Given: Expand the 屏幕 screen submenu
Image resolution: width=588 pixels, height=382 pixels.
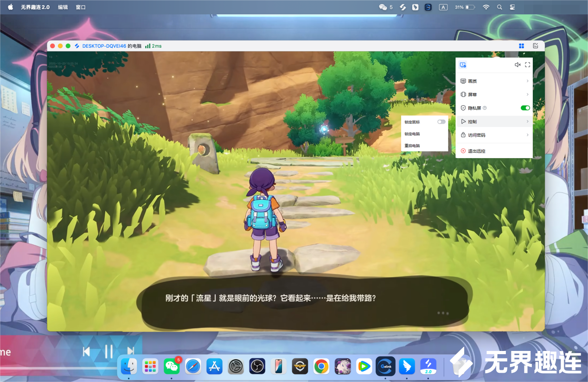Looking at the screenshot, I should pos(494,95).
